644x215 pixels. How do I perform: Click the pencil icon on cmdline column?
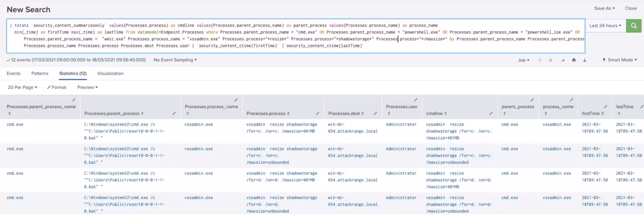coord(491,113)
